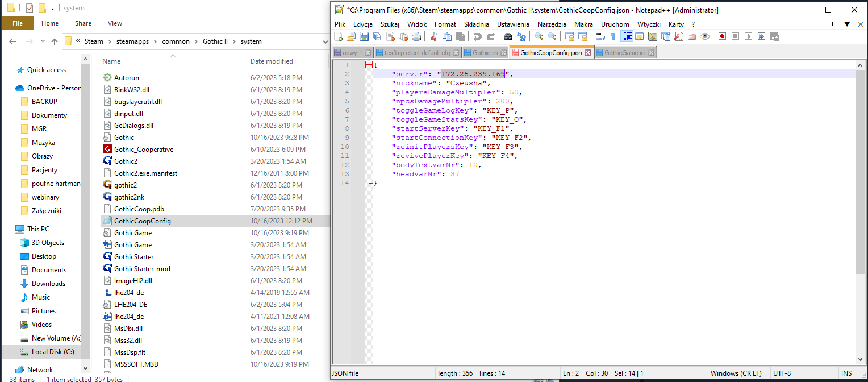Sort files by Date modified column

[x=272, y=61]
